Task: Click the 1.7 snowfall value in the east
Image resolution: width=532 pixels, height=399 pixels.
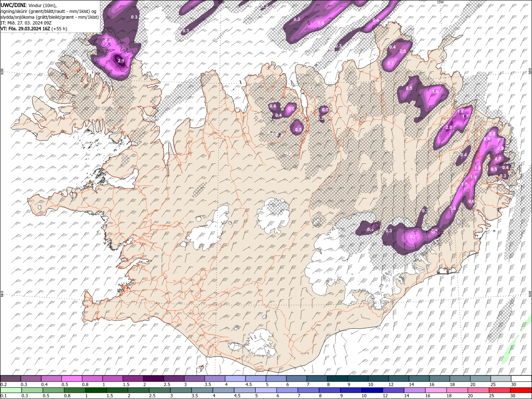Action: (465, 117)
